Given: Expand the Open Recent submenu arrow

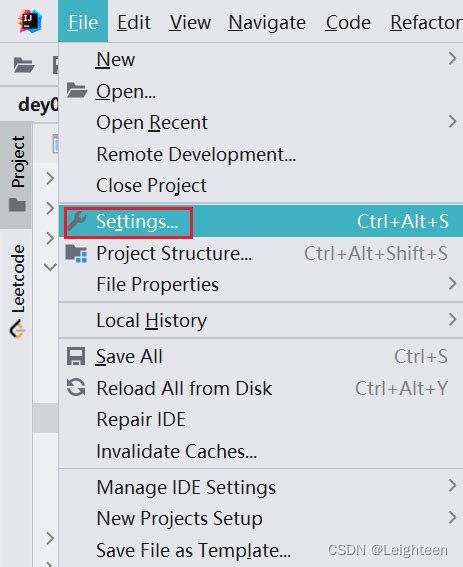Looking at the screenshot, I should (x=452, y=122).
